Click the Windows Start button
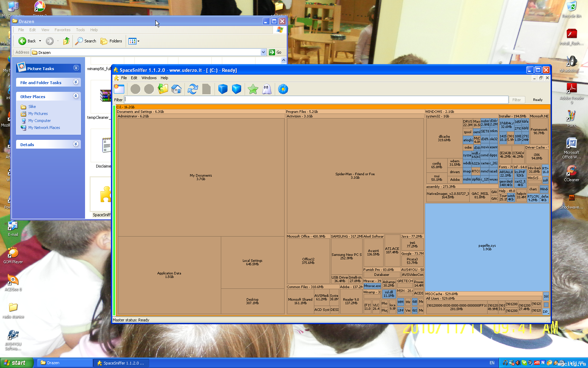588x368 pixels. [x=17, y=363]
